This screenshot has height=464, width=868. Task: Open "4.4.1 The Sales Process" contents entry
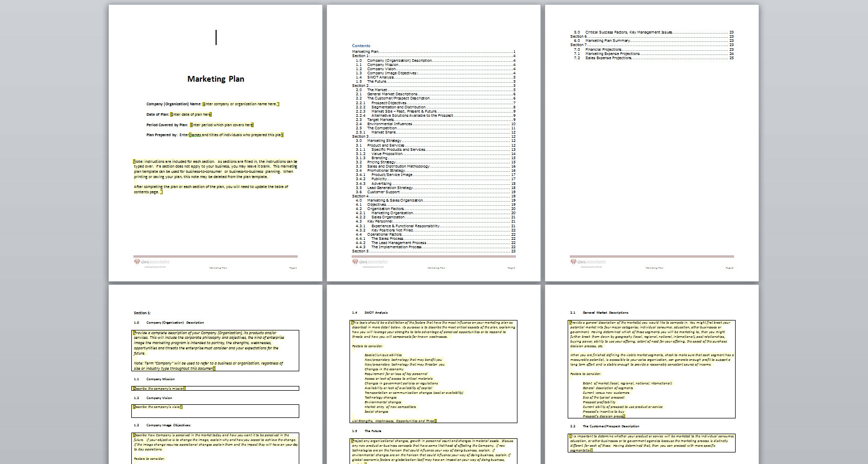(435, 239)
